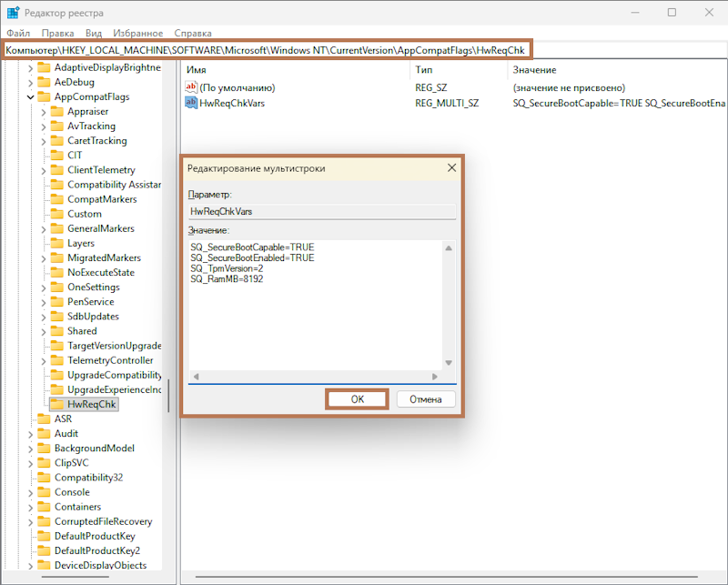
Task: Click the HwReqChk folder icon in tree
Action: (57, 404)
